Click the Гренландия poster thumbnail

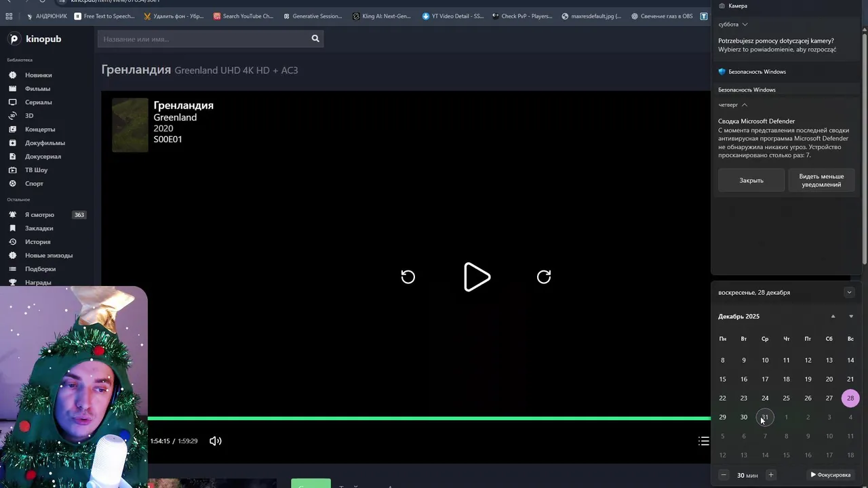130,125
